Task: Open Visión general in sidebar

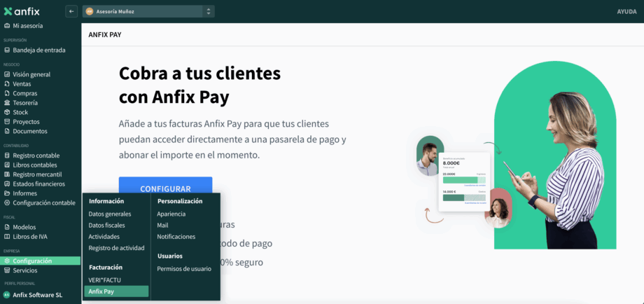Action: 31,74
